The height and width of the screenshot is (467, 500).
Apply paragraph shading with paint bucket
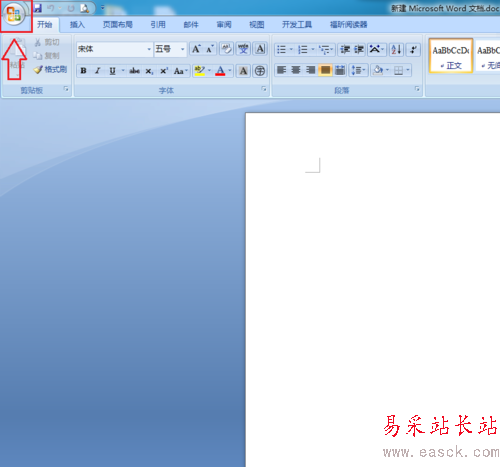pos(378,70)
